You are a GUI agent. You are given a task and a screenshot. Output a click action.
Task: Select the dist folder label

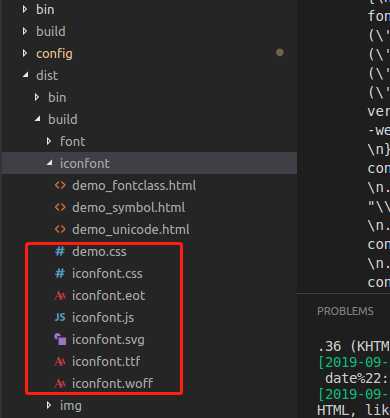click(x=47, y=75)
